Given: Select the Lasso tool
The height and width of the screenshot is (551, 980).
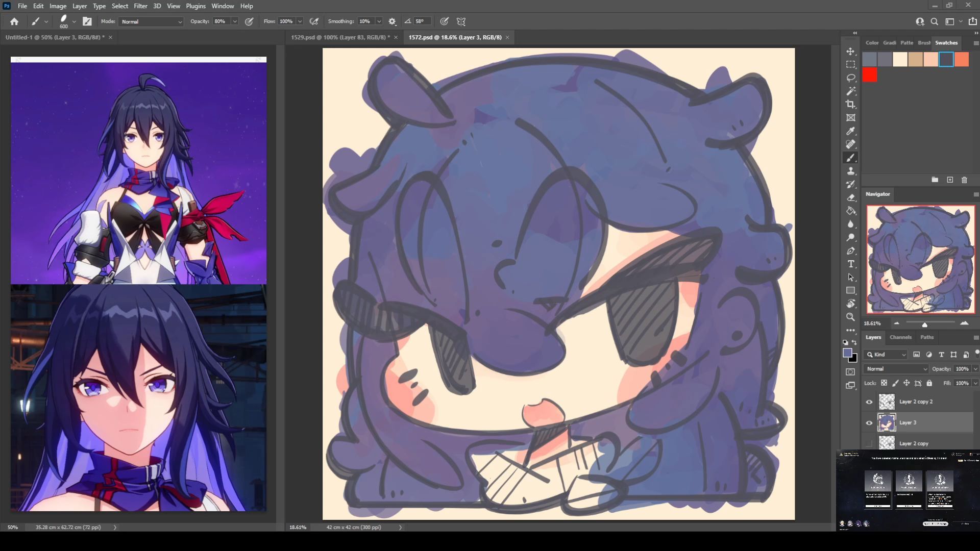Looking at the screenshot, I should click(850, 78).
